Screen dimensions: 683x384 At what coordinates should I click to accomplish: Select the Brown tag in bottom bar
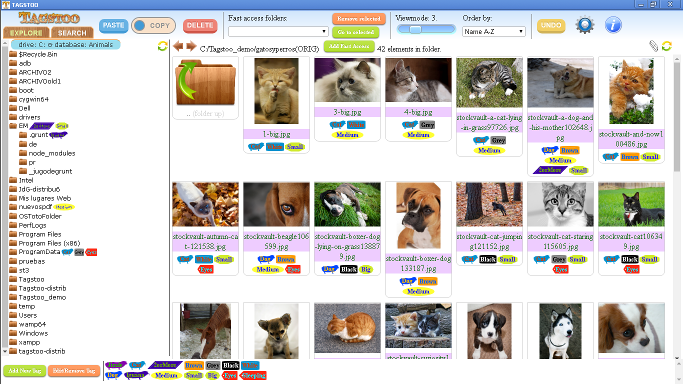point(194,365)
